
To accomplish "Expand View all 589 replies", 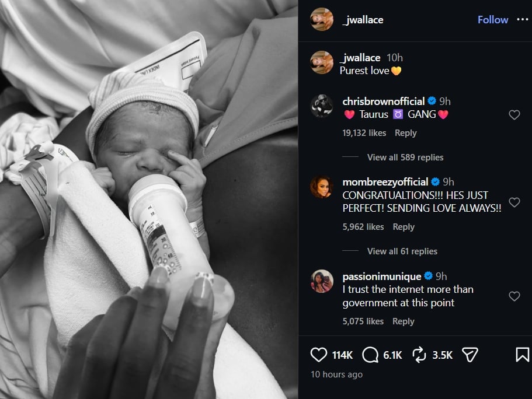I will pyautogui.click(x=405, y=157).
